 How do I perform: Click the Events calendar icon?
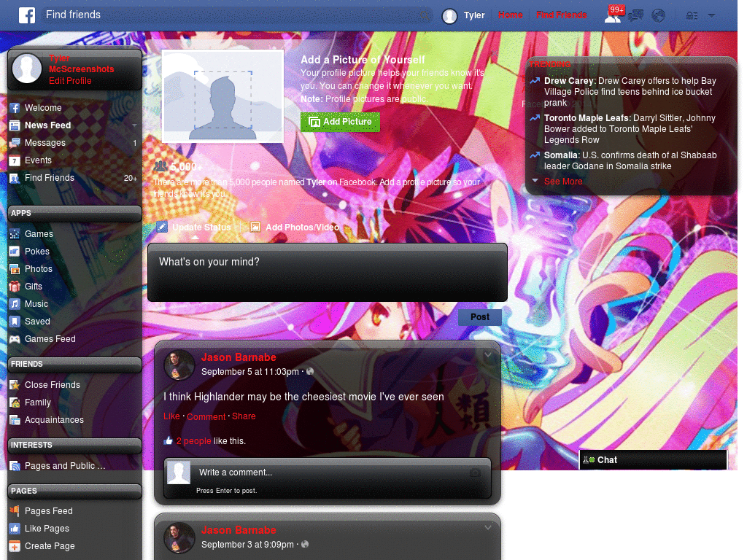[15, 160]
